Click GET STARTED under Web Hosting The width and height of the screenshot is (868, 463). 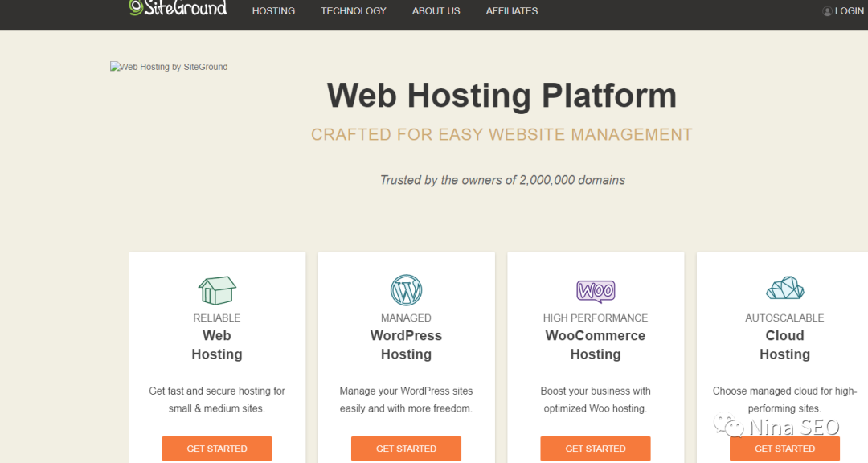(217, 449)
